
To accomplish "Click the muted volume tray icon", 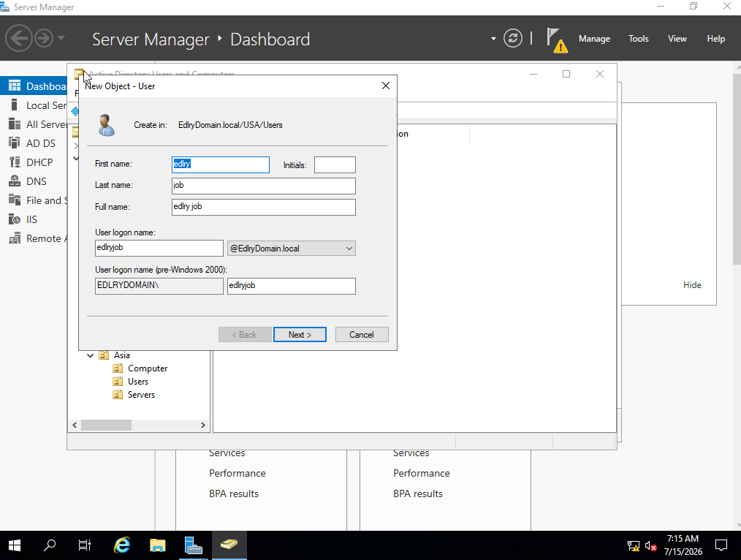I will point(650,546).
